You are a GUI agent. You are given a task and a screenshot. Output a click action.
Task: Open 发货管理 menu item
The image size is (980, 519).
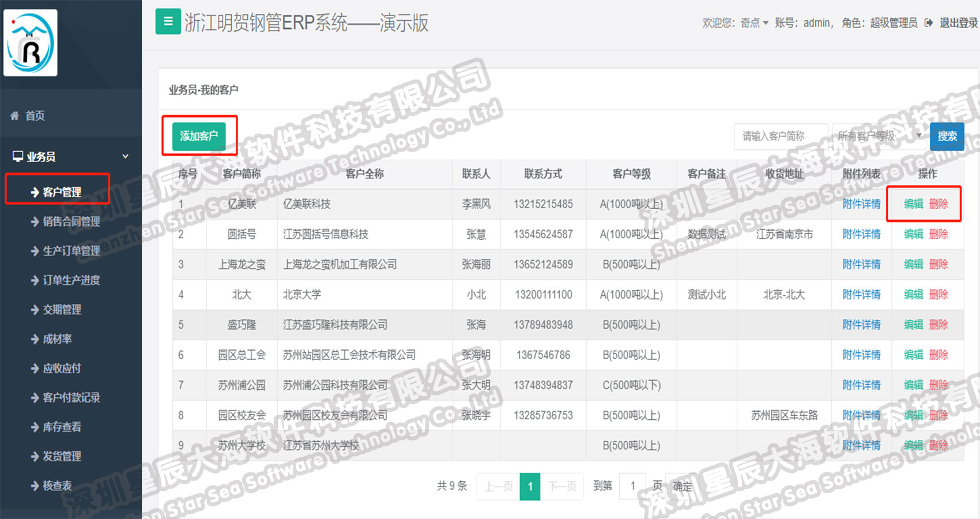(x=56, y=456)
